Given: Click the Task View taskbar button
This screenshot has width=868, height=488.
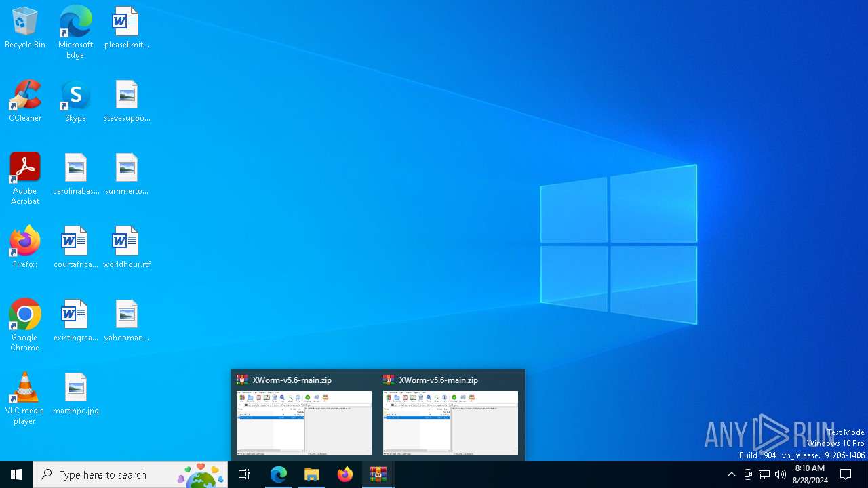Looking at the screenshot, I should 244,474.
